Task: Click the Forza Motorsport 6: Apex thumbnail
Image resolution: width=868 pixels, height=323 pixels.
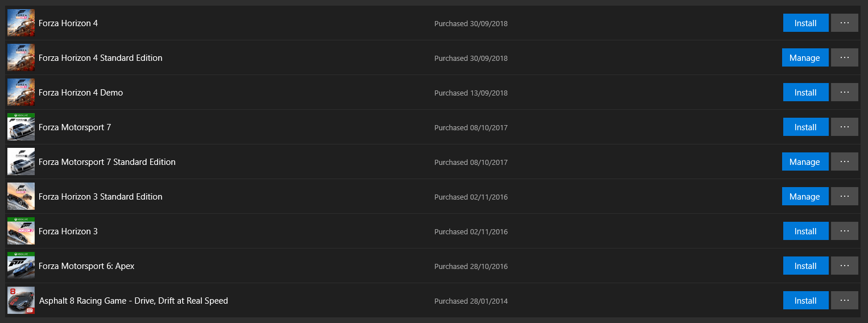Action: (x=21, y=266)
